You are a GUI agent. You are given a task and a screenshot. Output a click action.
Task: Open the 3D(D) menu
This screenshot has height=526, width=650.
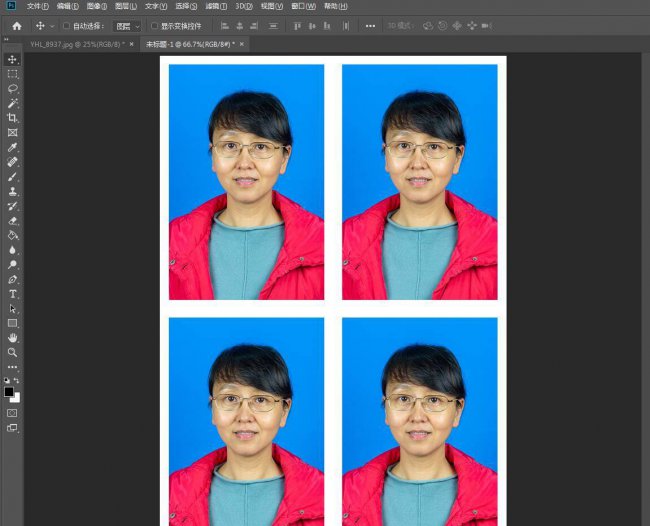(244, 6)
